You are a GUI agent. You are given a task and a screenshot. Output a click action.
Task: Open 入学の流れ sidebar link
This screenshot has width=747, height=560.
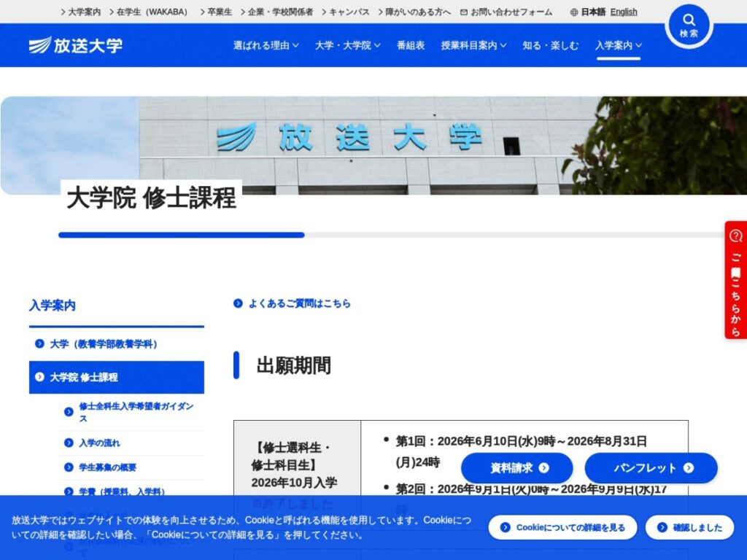[131, 443]
